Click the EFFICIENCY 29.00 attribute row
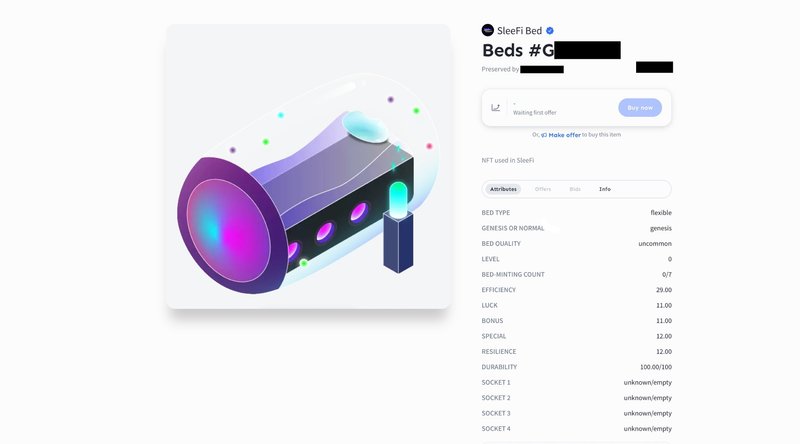The width and height of the screenshot is (800, 444). [x=577, y=289]
